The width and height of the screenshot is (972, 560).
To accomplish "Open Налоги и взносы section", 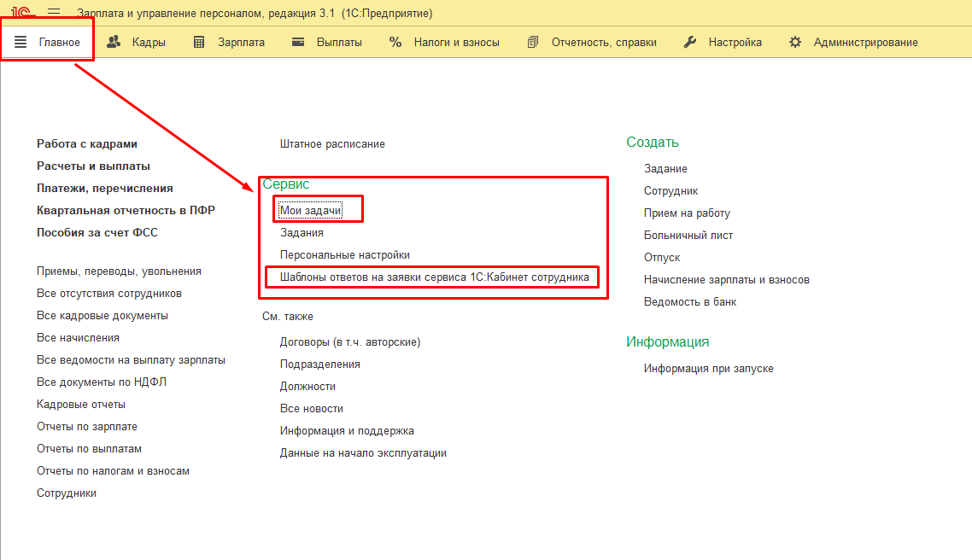I will click(457, 42).
